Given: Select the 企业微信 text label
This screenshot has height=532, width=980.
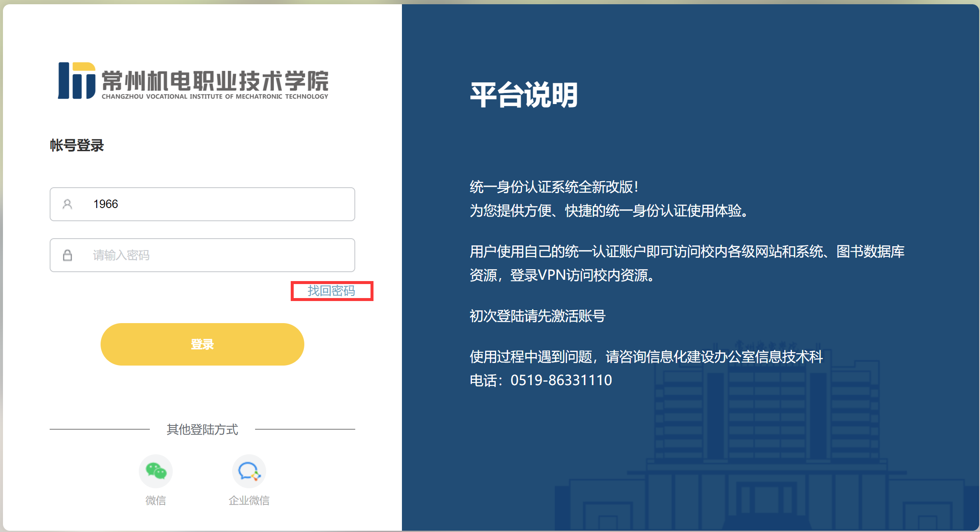Looking at the screenshot, I should (249, 501).
